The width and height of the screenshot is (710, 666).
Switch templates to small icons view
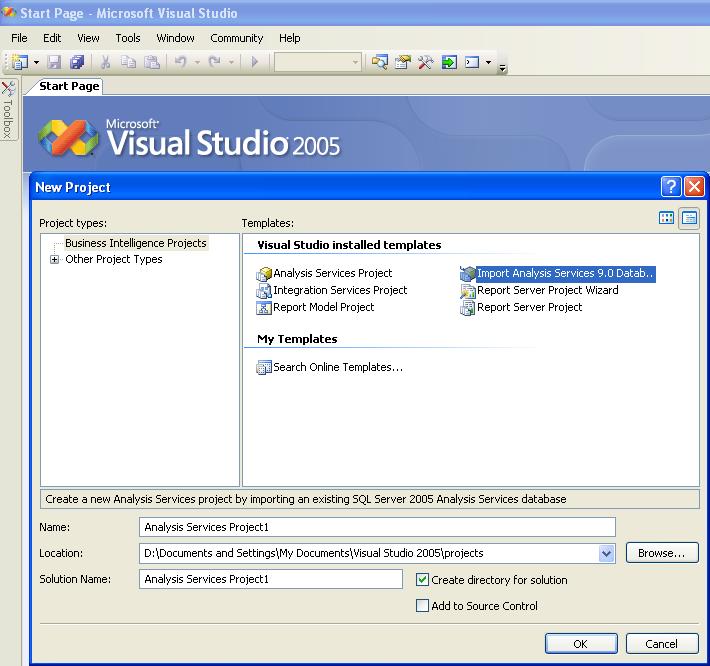689,218
